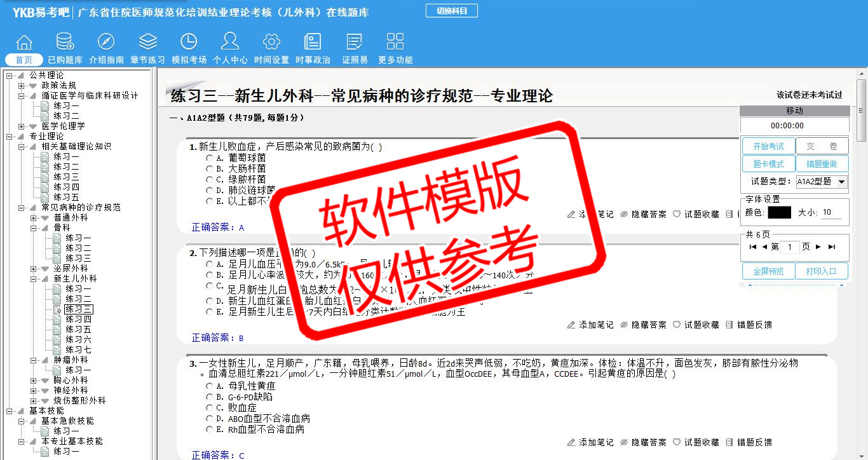Expand the 医学伦理学 tree node
This screenshot has width=868, height=460.
[x=22, y=126]
